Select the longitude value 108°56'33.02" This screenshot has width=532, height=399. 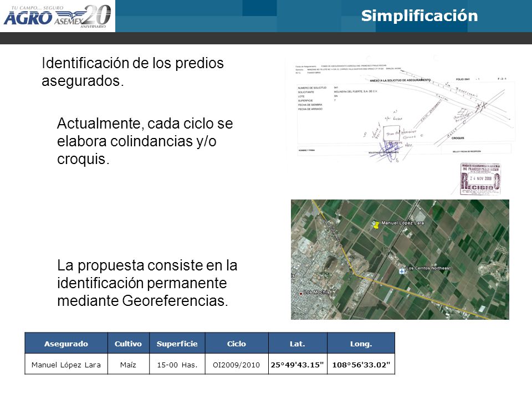(x=361, y=365)
